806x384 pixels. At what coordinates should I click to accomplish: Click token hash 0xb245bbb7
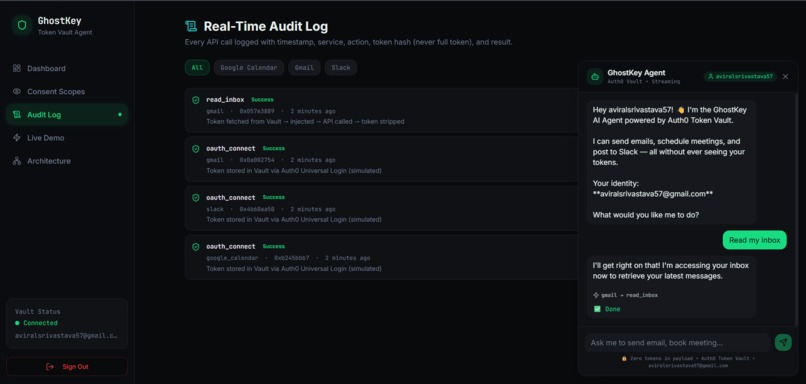point(291,258)
